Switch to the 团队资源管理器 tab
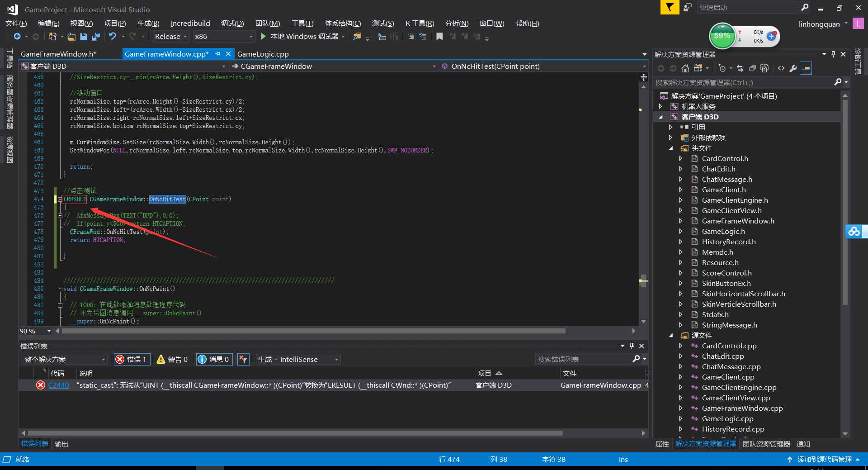The height and width of the screenshot is (470, 868). pos(766,444)
